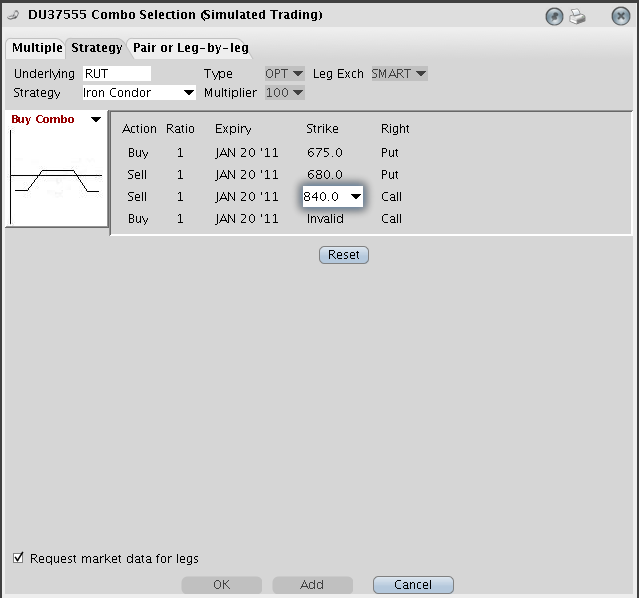639x598 pixels.
Task: Click the Cancel button
Action: 413,585
